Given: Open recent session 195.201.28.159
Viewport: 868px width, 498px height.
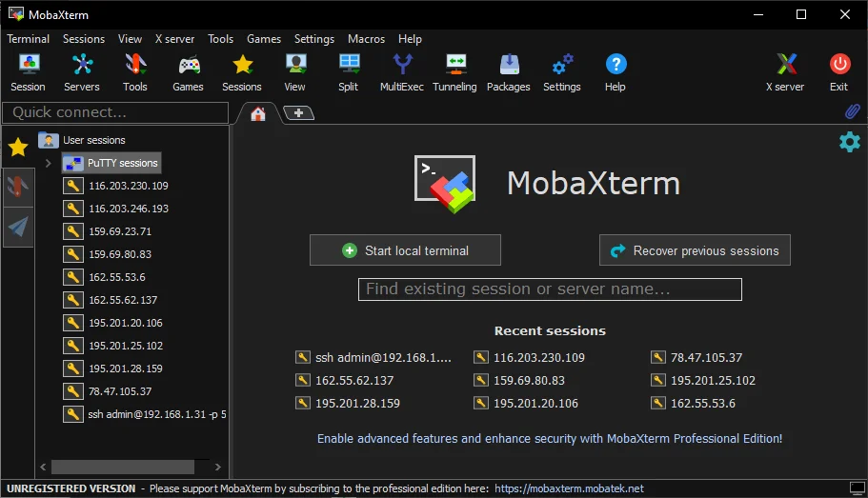Looking at the screenshot, I should (348, 404).
